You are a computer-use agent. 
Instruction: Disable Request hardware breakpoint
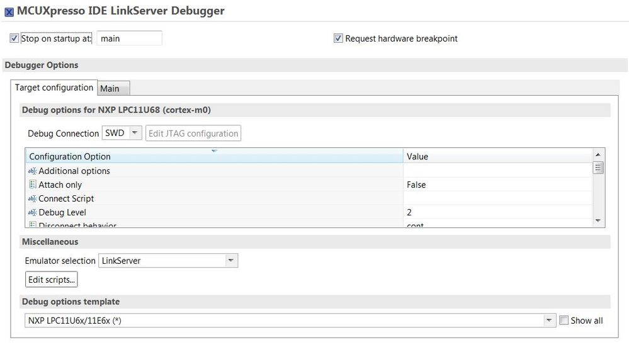(338, 38)
